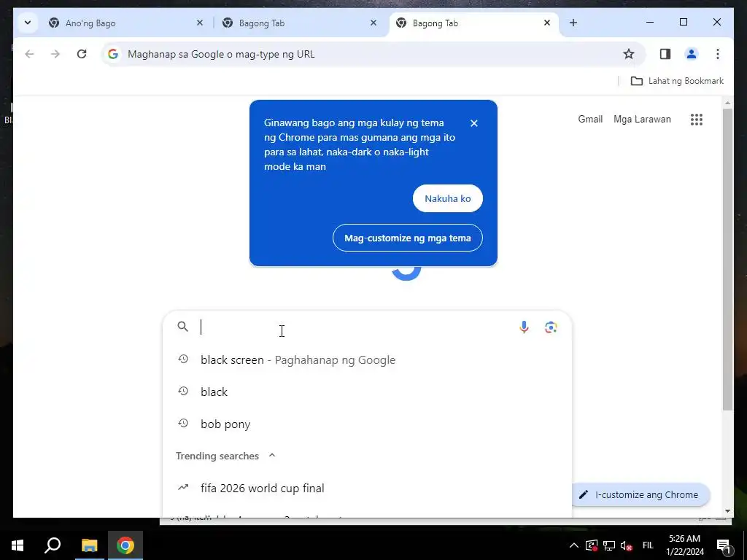Click the Chrome taskbar icon
This screenshot has width=747, height=560.
pos(125,545)
